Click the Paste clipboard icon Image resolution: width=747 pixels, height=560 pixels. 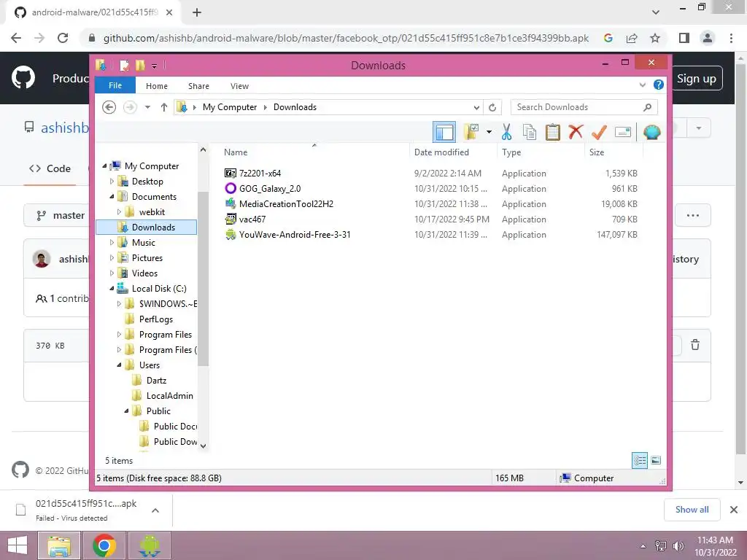[553, 132]
